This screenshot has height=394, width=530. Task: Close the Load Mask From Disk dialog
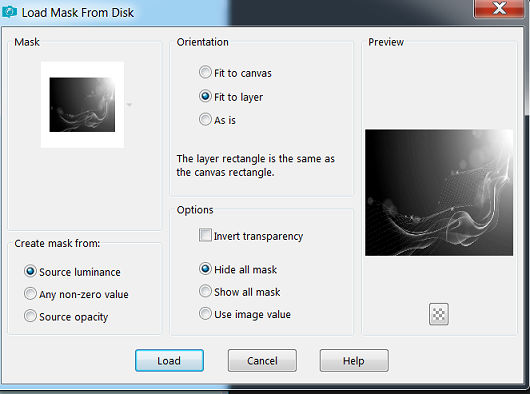coord(499,8)
